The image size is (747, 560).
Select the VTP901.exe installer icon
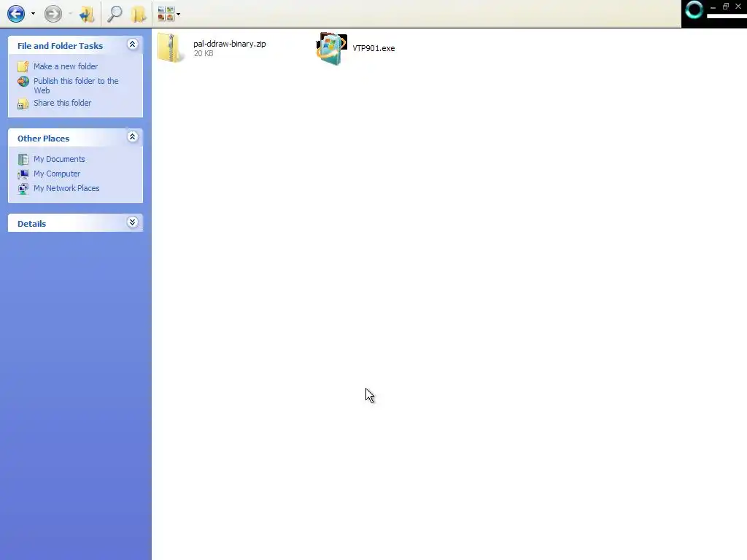(332, 48)
